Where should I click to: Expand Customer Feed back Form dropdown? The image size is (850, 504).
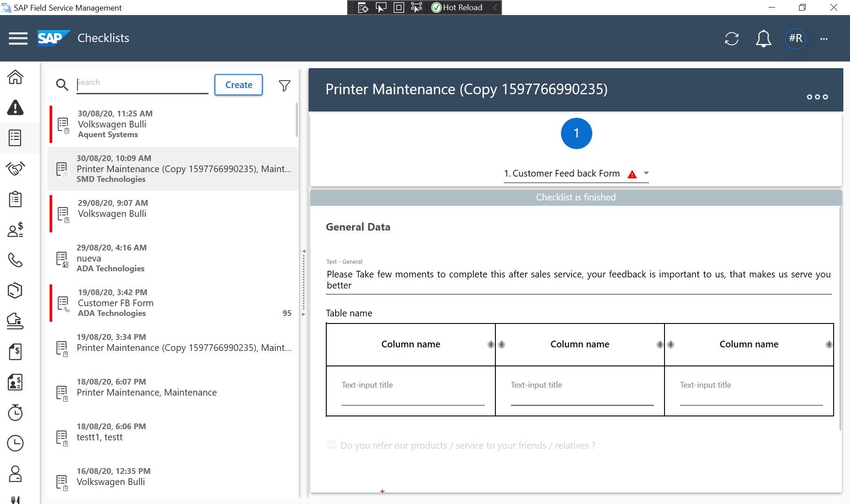point(646,173)
